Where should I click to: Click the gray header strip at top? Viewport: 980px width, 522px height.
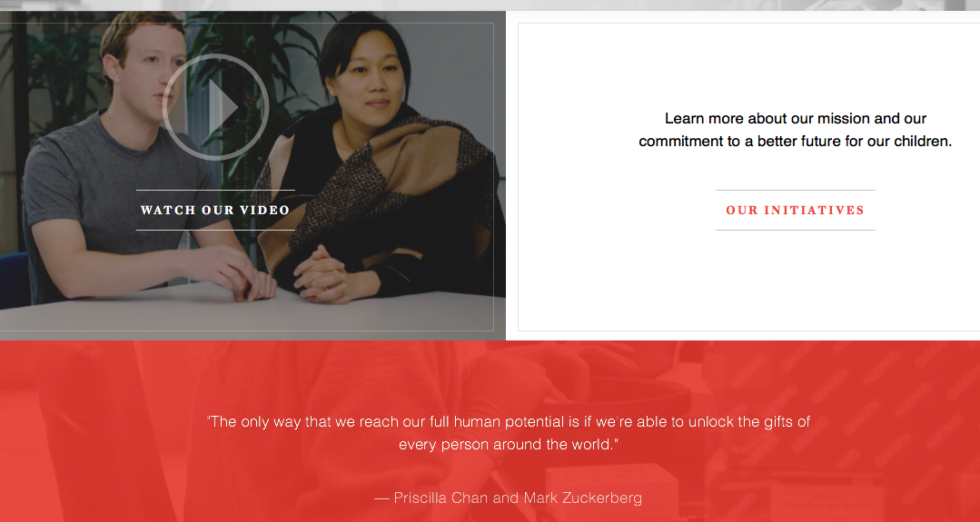point(490,5)
